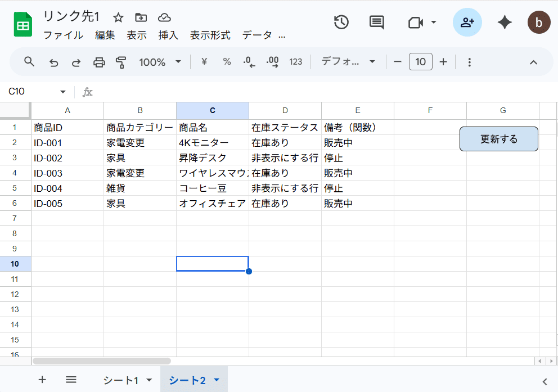The image size is (558, 392).
Task: Open the zoom 100% dropdown
Action: click(160, 62)
